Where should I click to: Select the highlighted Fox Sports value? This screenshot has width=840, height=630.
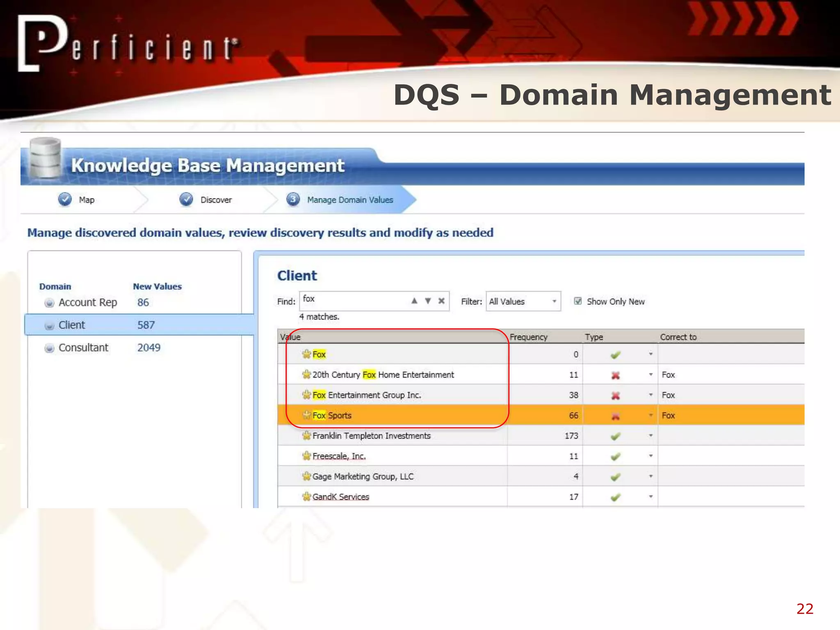tap(332, 415)
